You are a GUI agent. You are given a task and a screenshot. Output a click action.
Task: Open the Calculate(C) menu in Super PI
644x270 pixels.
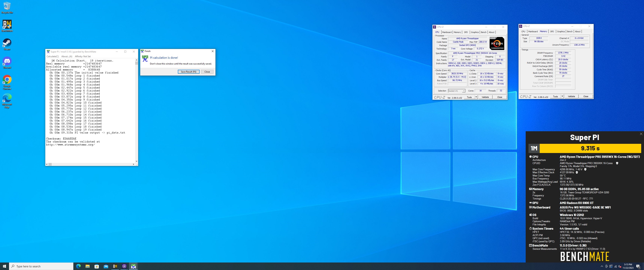click(52, 56)
